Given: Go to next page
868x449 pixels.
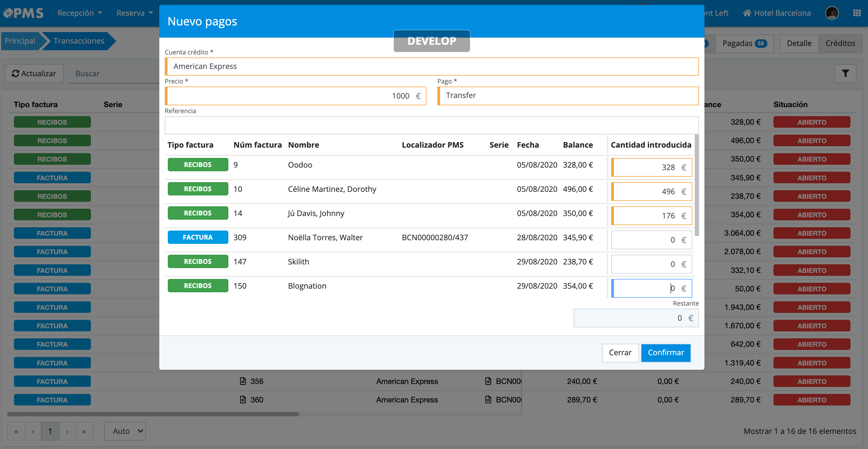Looking at the screenshot, I should pos(67,431).
